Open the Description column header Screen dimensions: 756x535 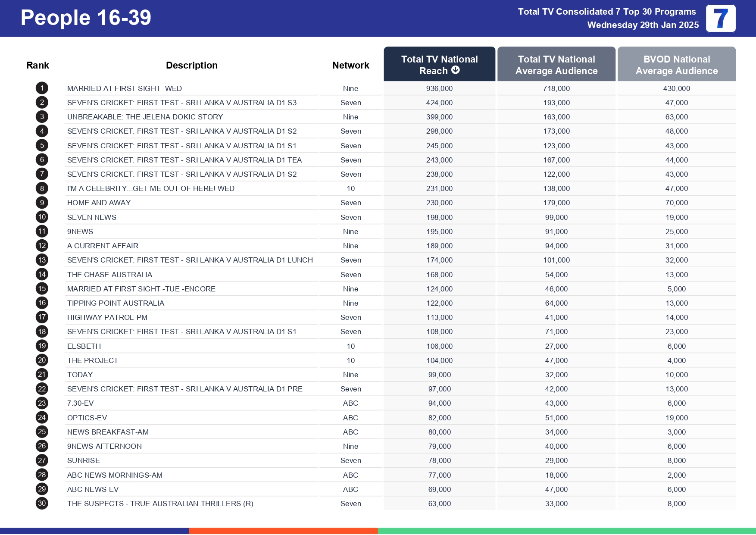pos(191,65)
